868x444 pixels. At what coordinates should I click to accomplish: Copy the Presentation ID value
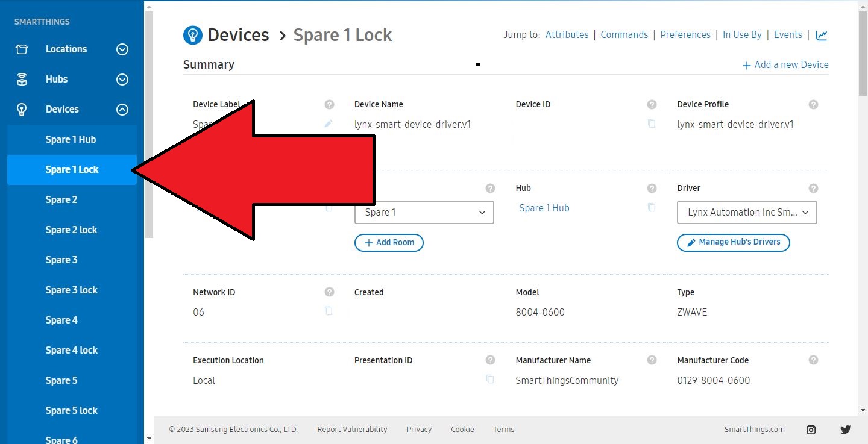(490, 380)
